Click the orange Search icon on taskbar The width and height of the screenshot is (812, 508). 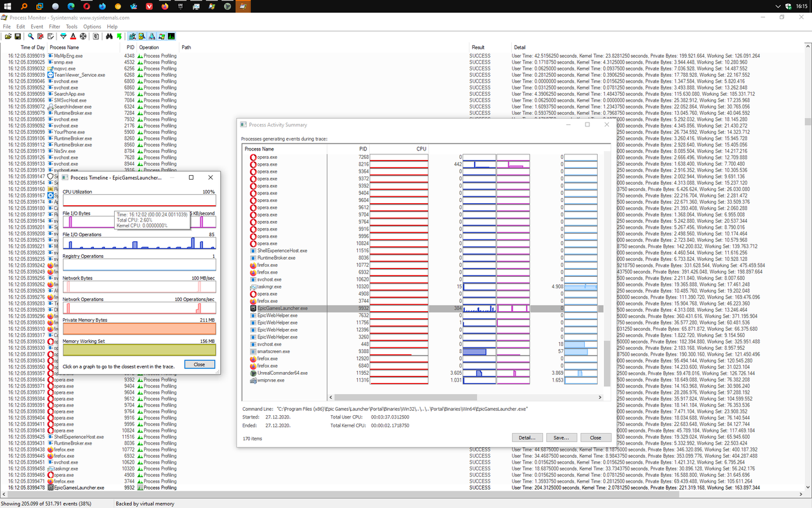23,6
